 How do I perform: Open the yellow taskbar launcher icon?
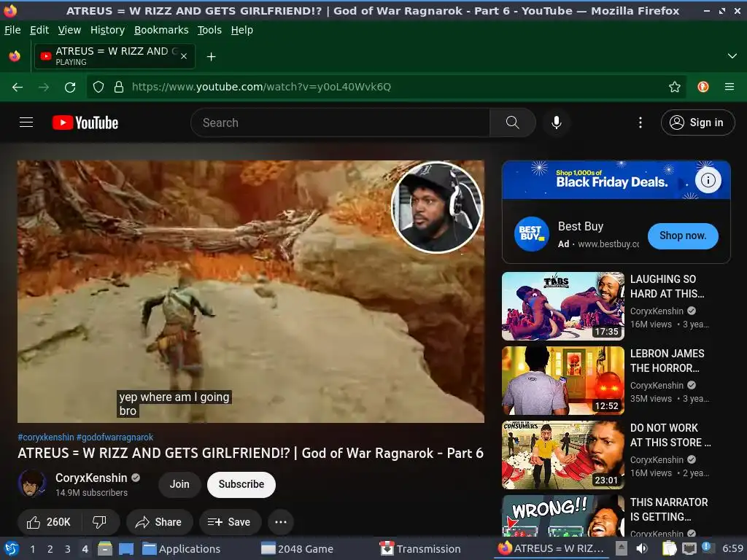coord(105,548)
